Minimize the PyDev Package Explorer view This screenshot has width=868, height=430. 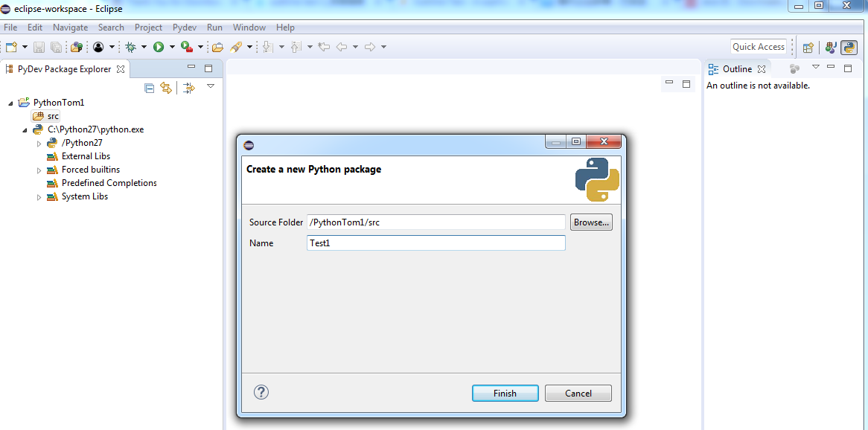click(x=191, y=67)
